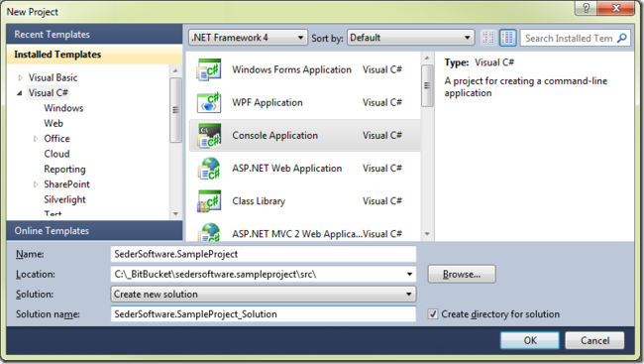Viewport: 644px width, 364px height.
Task: Click the category tree scrollbar thumb
Action: pos(175,110)
